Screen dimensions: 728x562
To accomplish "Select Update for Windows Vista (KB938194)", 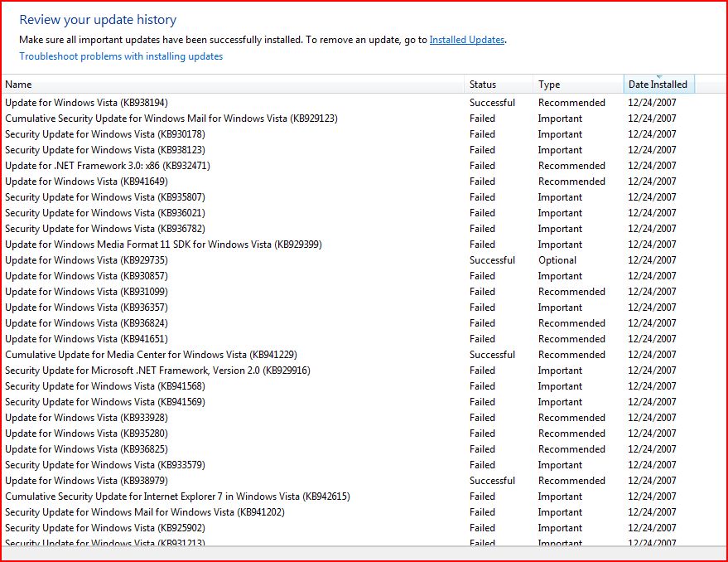I will click(86, 103).
